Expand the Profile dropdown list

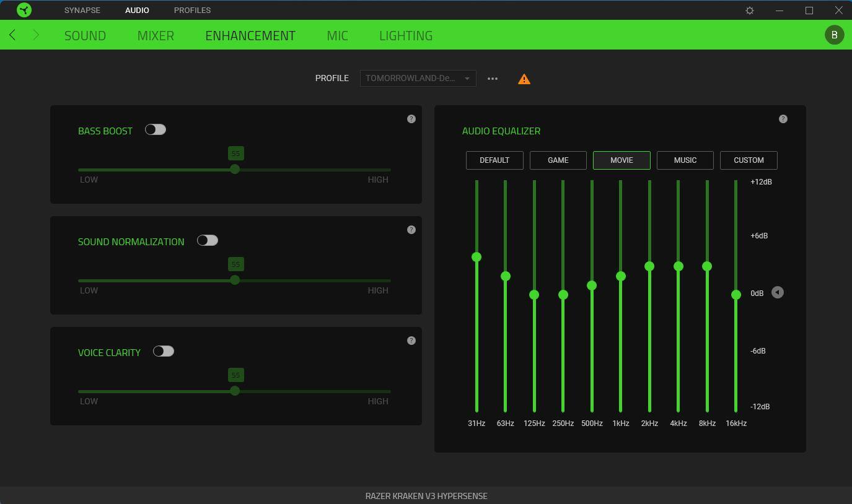pyautogui.click(x=418, y=79)
